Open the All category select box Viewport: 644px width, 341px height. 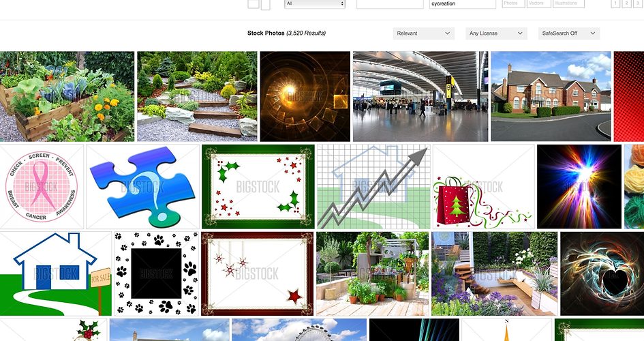point(315,3)
